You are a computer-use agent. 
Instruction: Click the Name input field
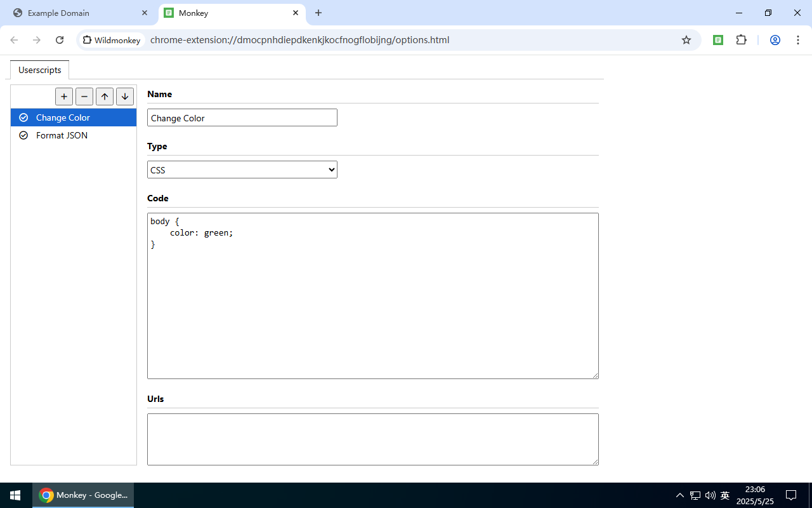[x=242, y=117]
